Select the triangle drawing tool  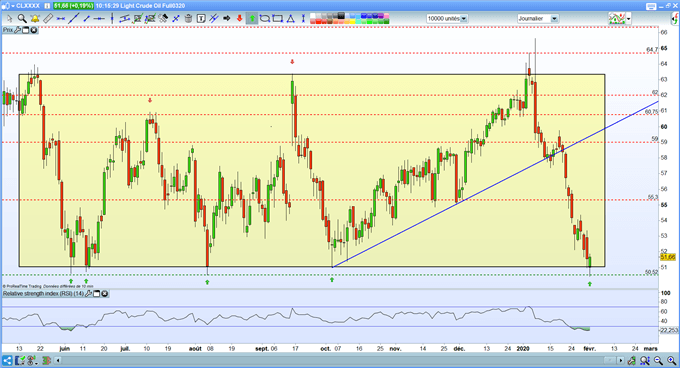click(x=291, y=19)
